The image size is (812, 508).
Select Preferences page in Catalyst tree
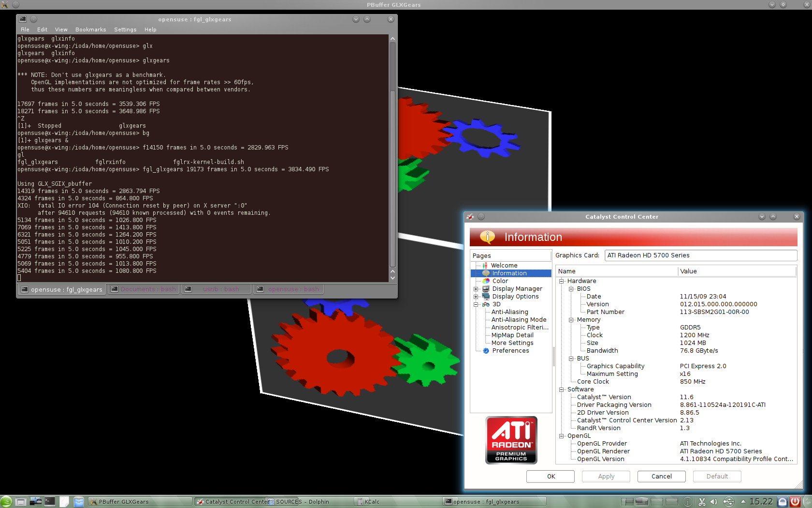point(510,351)
